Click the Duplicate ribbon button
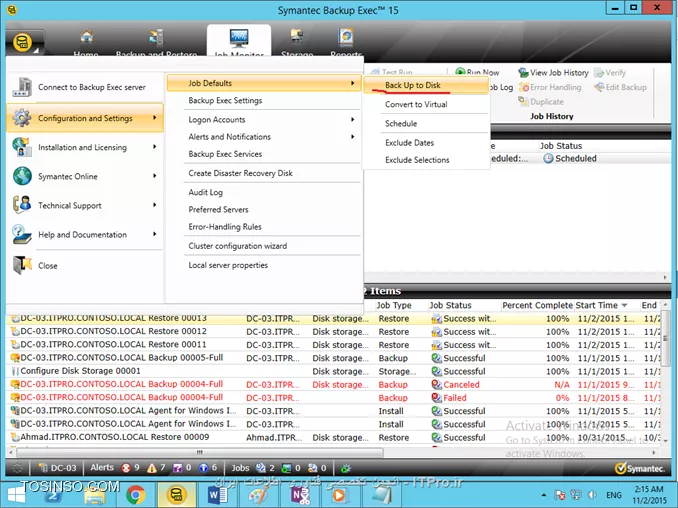The width and height of the screenshot is (678, 508). click(541, 102)
